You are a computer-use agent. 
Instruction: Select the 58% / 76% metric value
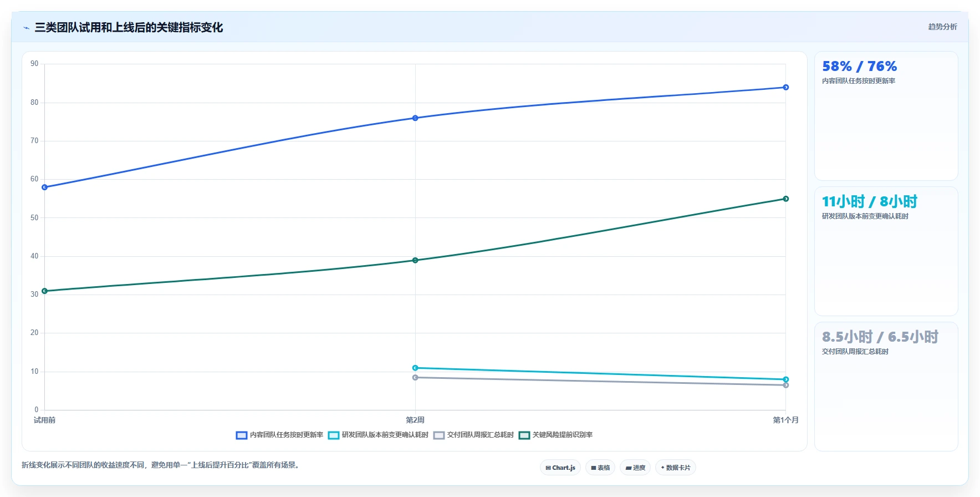pos(860,67)
